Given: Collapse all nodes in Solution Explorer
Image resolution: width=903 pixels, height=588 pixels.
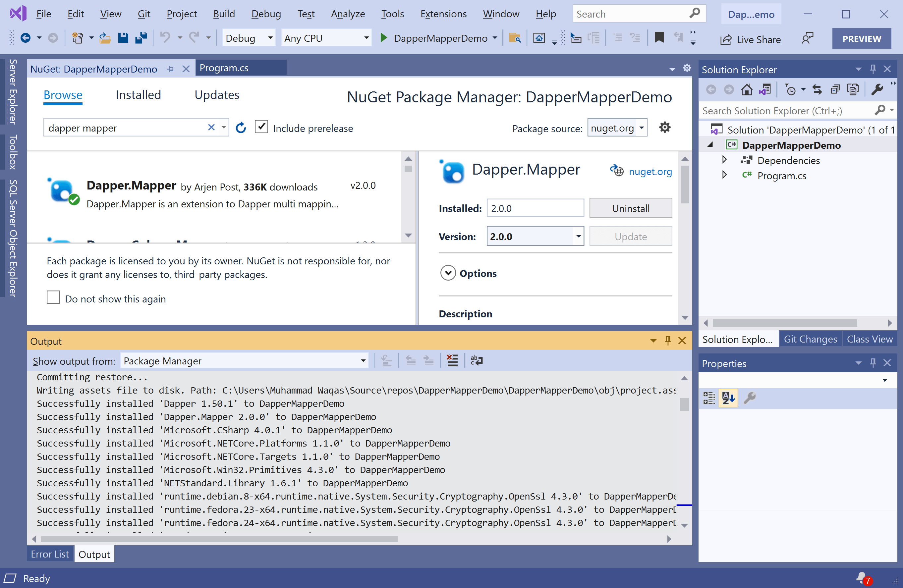Looking at the screenshot, I should 835,89.
